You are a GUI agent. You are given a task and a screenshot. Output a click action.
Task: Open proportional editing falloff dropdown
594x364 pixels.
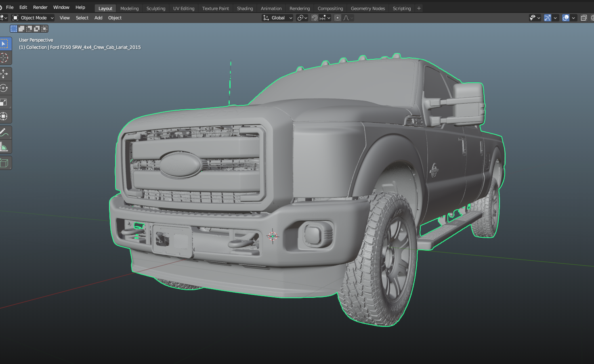pos(348,18)
